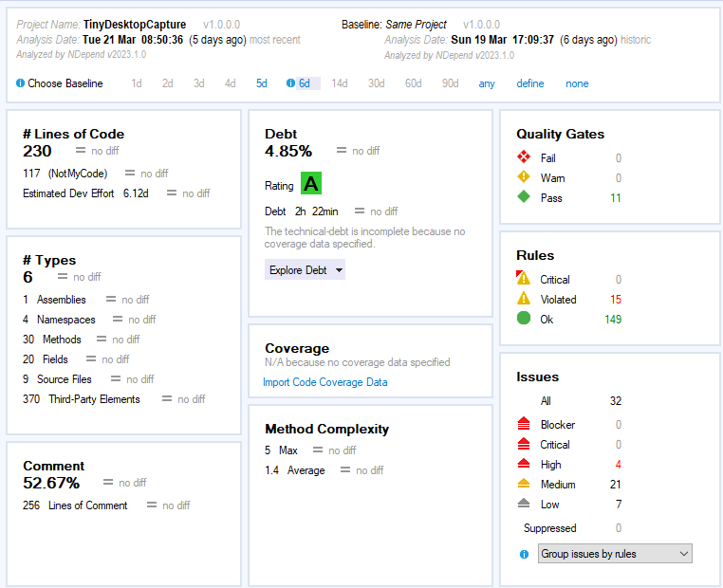Click the Medium issues count 21
This screenshot has width=723, height=588.
click(x=616, y=485)
